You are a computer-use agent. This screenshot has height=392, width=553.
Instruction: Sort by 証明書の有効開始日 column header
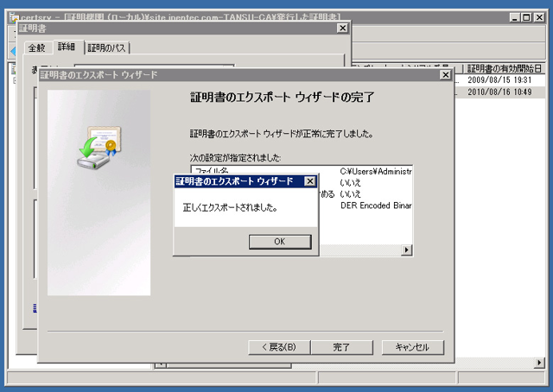[505, 68]
